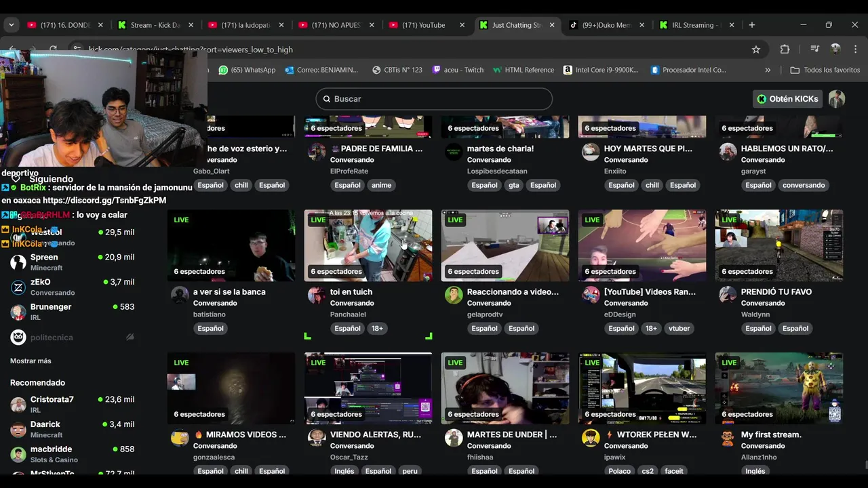The width and height of the screenshot is (868, 488).
Task: Open a new browser tab
Action: click(x=751, y=25)
